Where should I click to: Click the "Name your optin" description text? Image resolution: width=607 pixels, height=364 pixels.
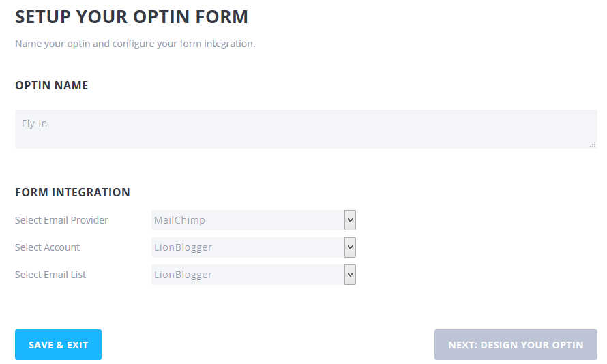[x=135, y=44]
